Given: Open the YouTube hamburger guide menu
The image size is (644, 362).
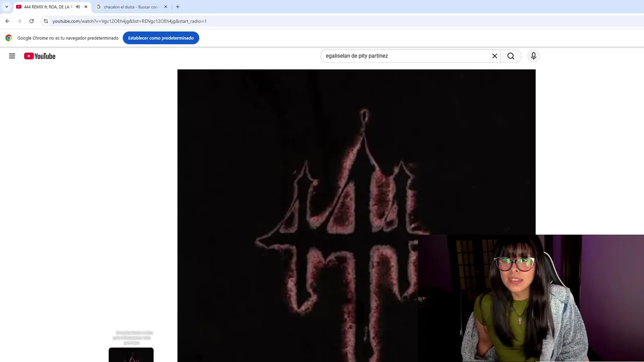Looking at the screenshot, I should coord(12,56).
